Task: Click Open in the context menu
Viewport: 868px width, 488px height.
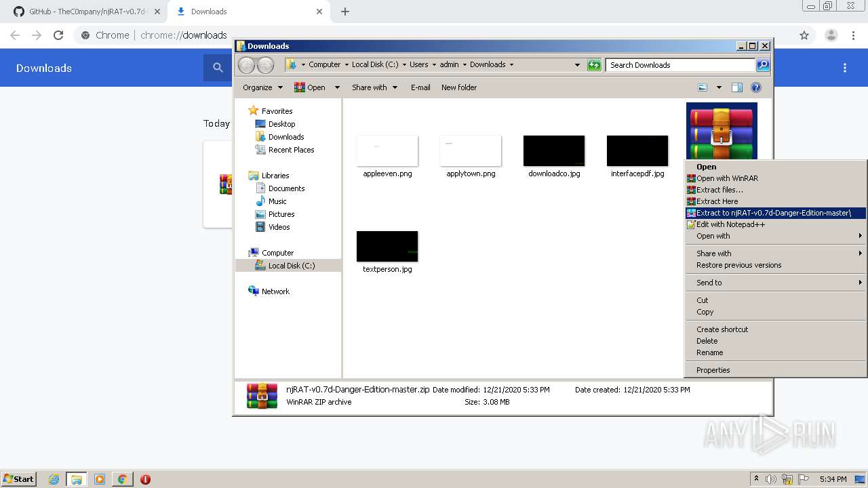Action: 776,167
